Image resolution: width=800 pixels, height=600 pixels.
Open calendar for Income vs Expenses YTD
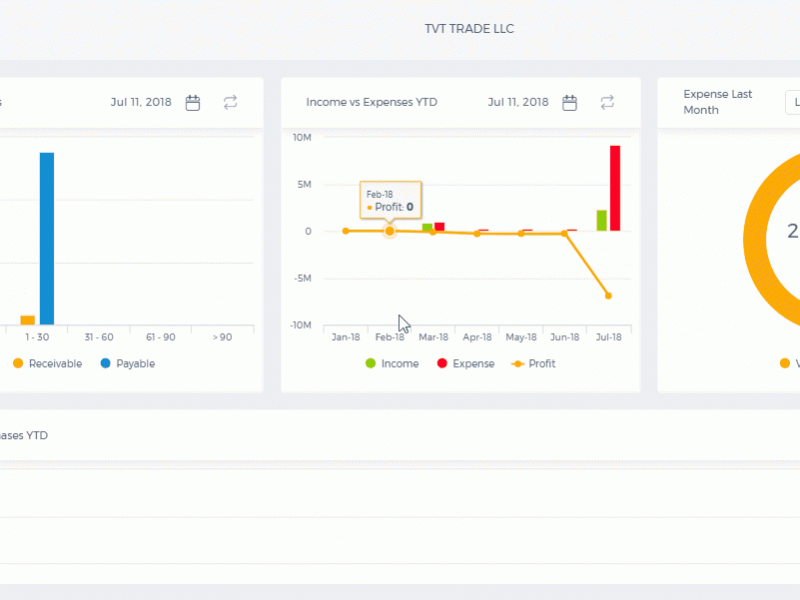(569, 103)
